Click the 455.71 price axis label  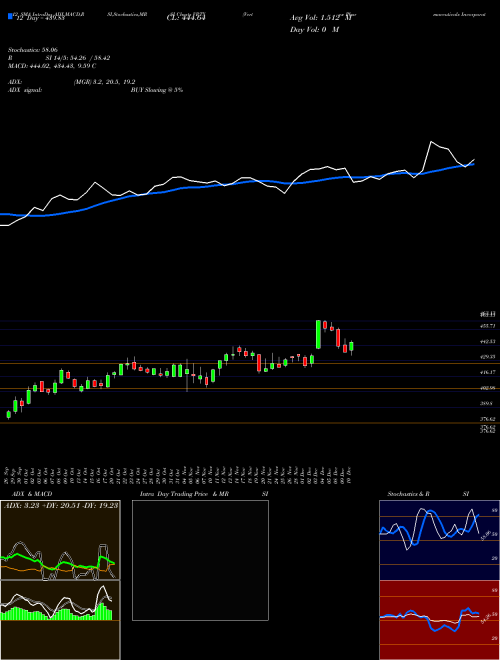point(488,326)
